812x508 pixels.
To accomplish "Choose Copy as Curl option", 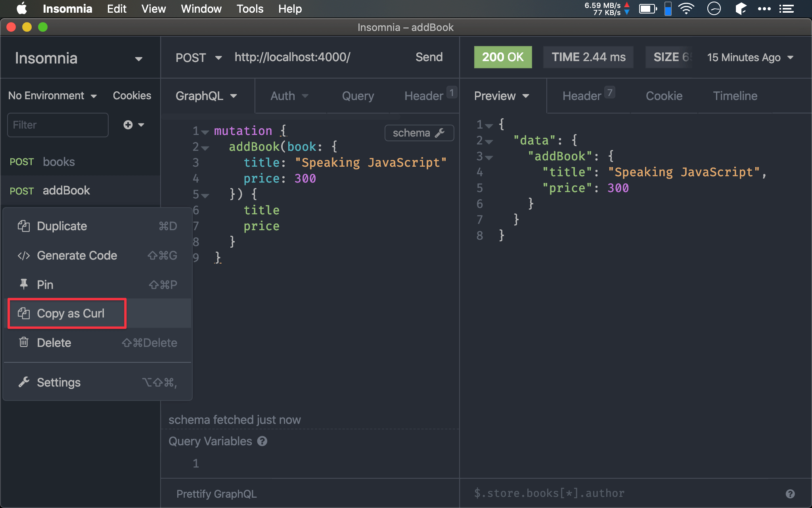I will point(98,314).
